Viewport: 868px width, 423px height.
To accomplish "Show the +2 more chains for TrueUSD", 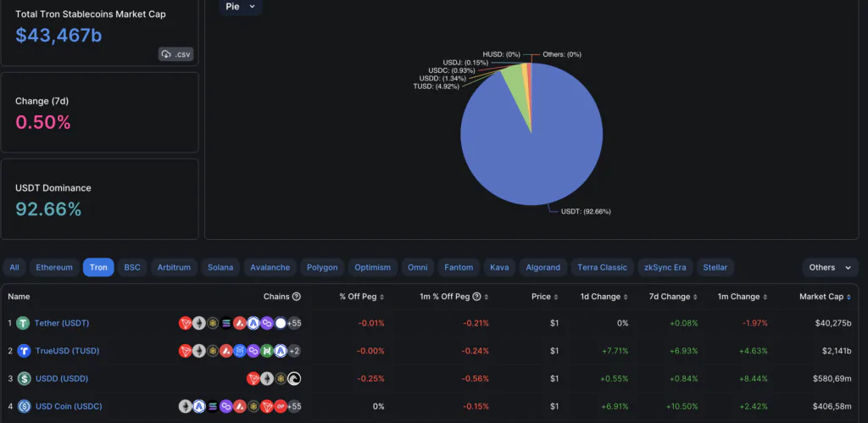I will pyautogui.click(x=294, y=350).
